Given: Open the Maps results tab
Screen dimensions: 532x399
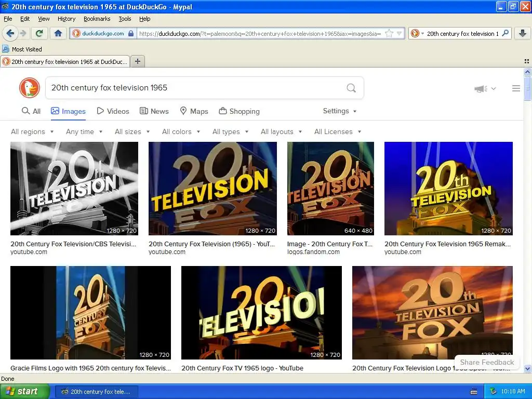Looking at the screenshot, I should point(194,111).
